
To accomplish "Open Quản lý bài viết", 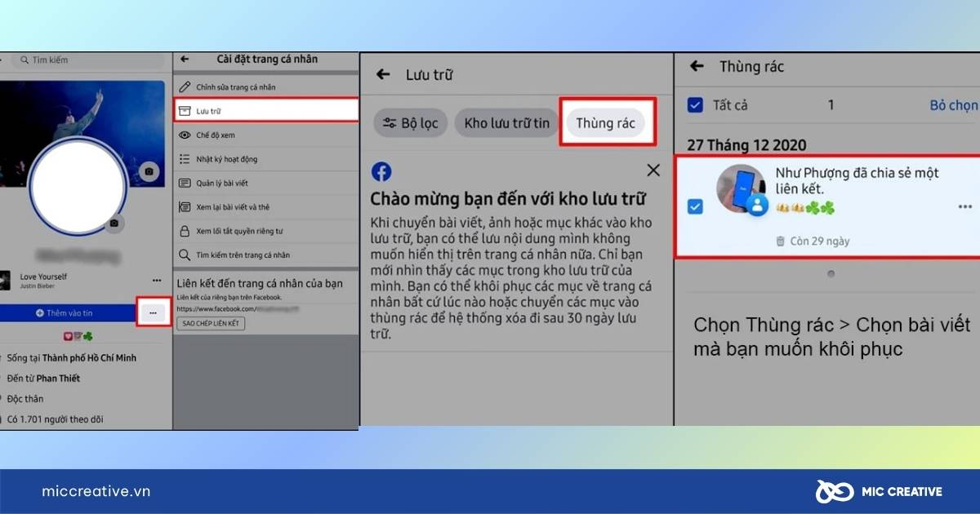I will [265, 183].
